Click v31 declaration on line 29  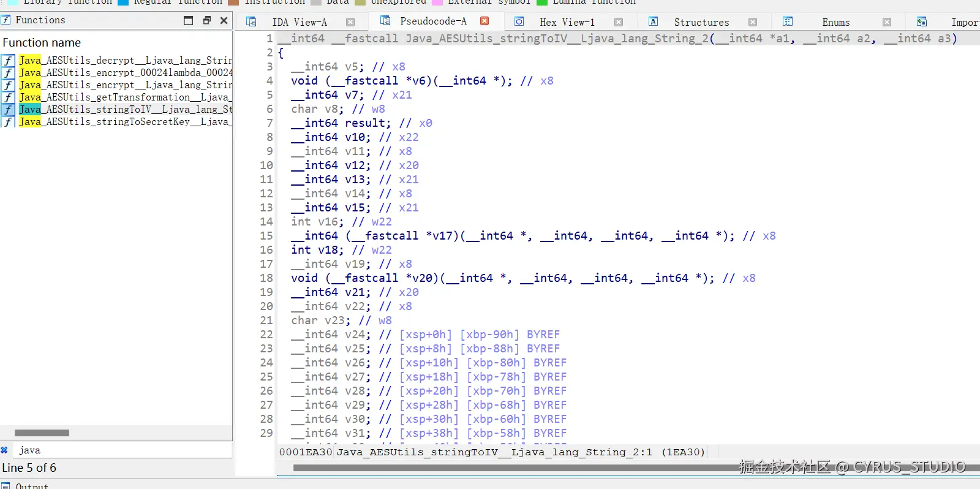pos(429,433)
